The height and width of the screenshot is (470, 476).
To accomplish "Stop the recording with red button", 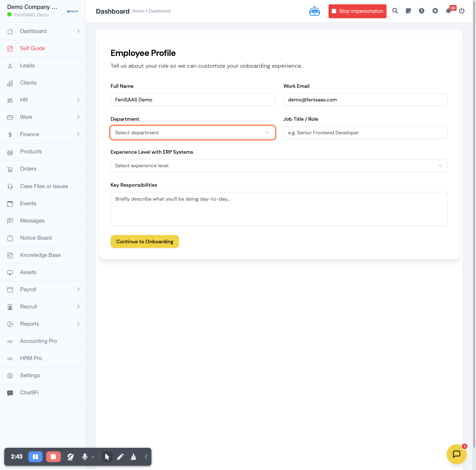I will click(53, 457).
